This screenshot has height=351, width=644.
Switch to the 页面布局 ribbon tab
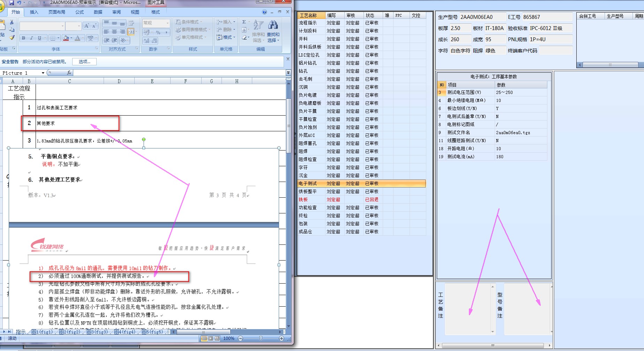(x=57, y=12)
